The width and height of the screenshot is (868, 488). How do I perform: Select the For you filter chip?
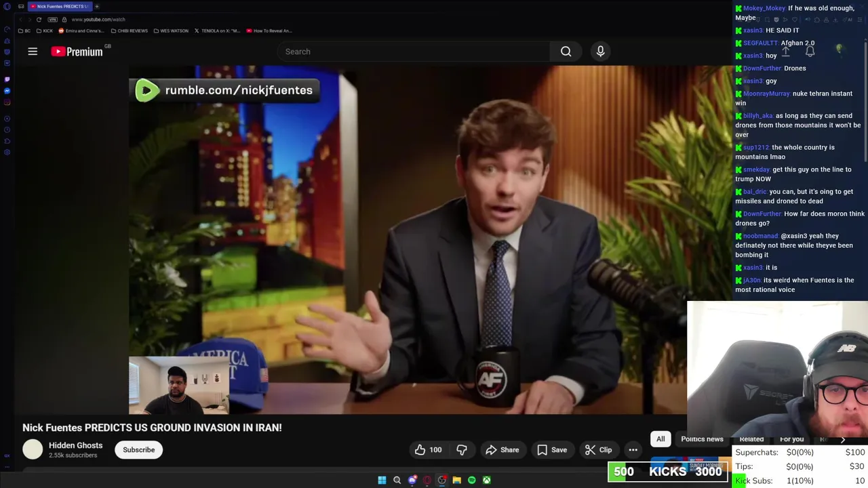pos(791,439)
